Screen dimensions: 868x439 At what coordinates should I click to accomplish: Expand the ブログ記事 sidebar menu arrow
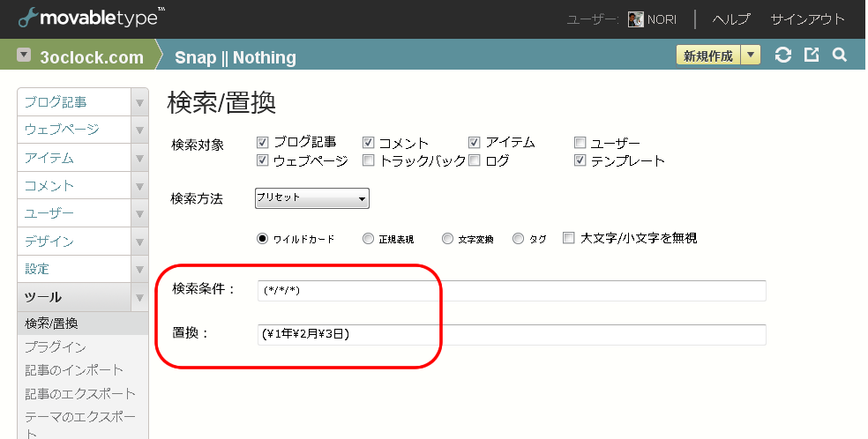point(139,102)
